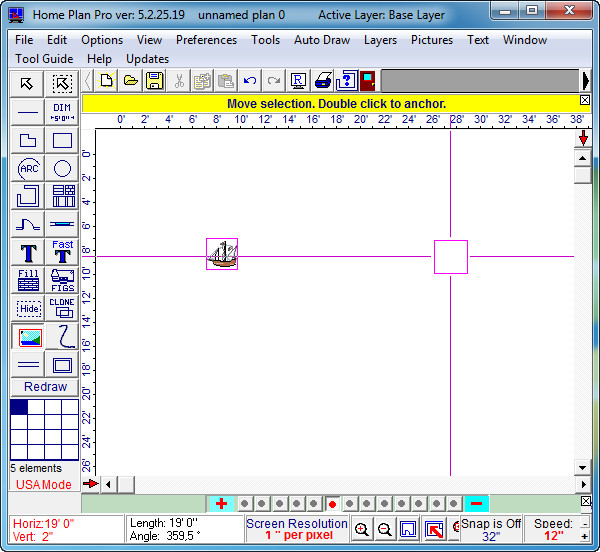Click the zoom in magnifier icon
600x552 pixels.
pyautogui.click(x=362, y=529)
